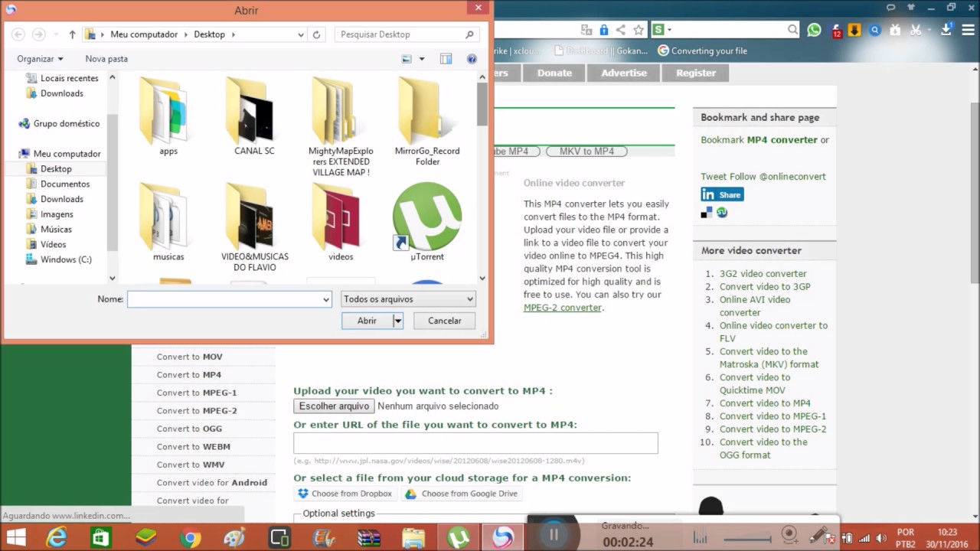Click the blue search extension icon
This screenshot has height=551, width=980.
tap(875, 30)
